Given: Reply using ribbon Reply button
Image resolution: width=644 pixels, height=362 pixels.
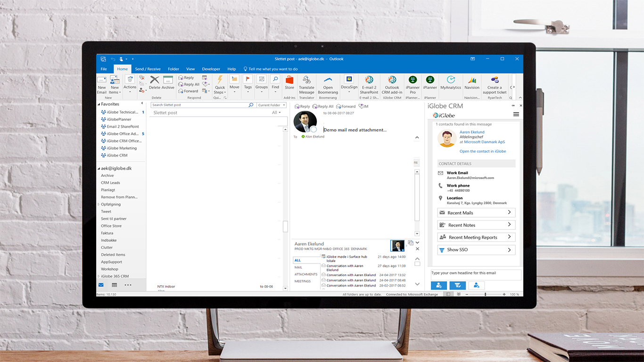Looking at the screenshot, I should point(186,78).
